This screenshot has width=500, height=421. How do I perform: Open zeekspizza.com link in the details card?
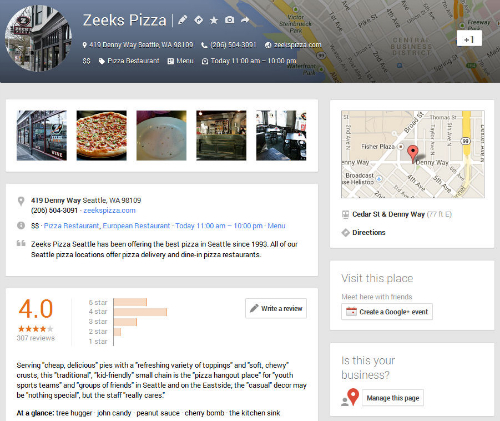[x=110, y=210]
